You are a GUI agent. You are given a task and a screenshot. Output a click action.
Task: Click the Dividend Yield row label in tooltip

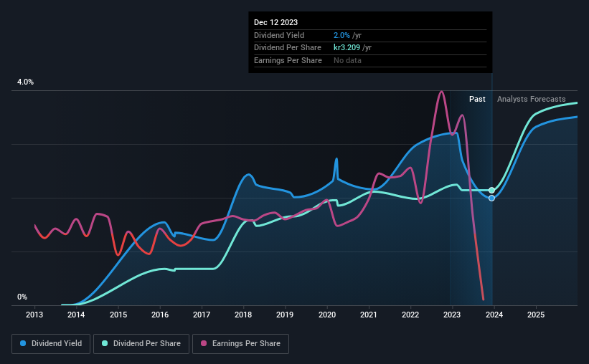(x=279, y=35)
